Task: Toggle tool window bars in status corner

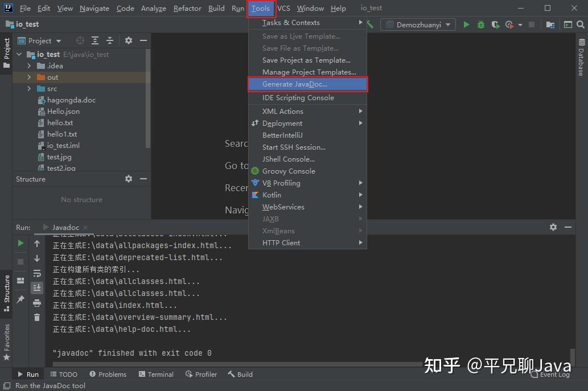Action: [x=6, y=385]
